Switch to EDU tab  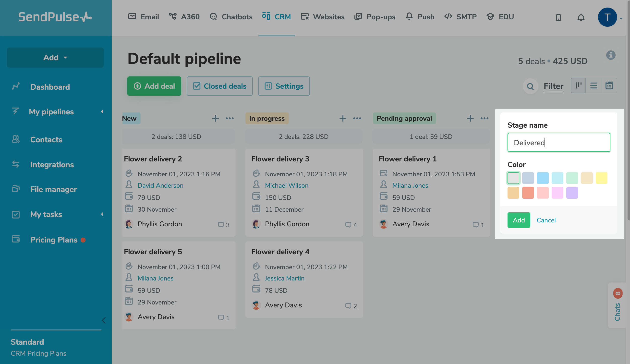click(500, 17)
